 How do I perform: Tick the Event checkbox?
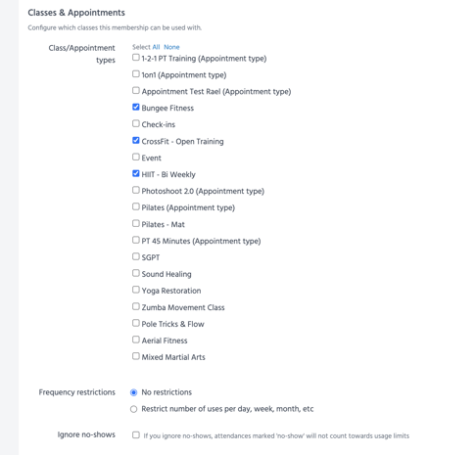tap(136, 157)
